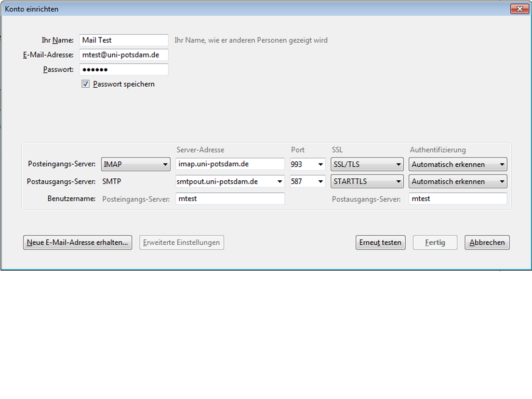Click the Erweiterte Einstellungen button
The image size is (532, 399).
click(181, 243)
